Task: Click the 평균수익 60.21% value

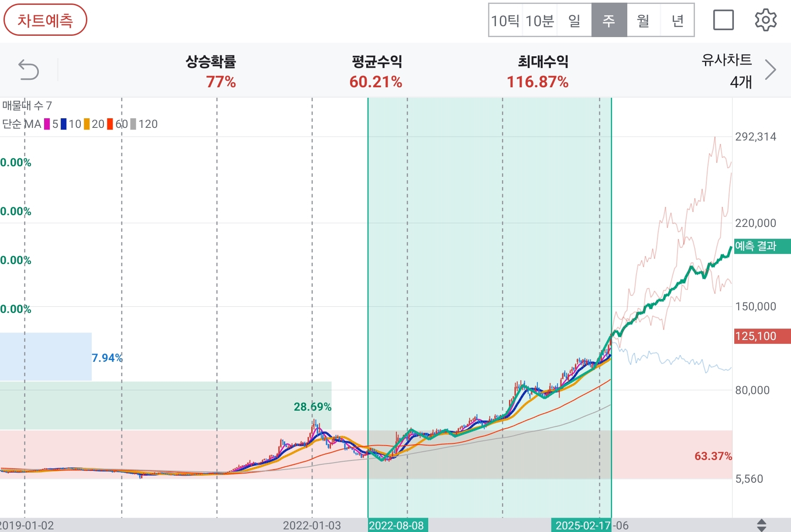Action: pos(376,82)
